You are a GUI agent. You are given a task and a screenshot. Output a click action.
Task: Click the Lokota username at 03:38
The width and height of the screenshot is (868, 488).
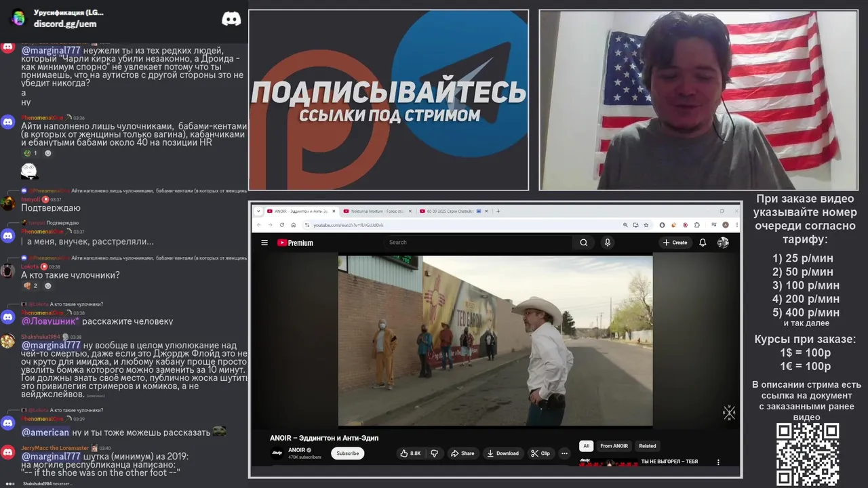click(30, 266)
